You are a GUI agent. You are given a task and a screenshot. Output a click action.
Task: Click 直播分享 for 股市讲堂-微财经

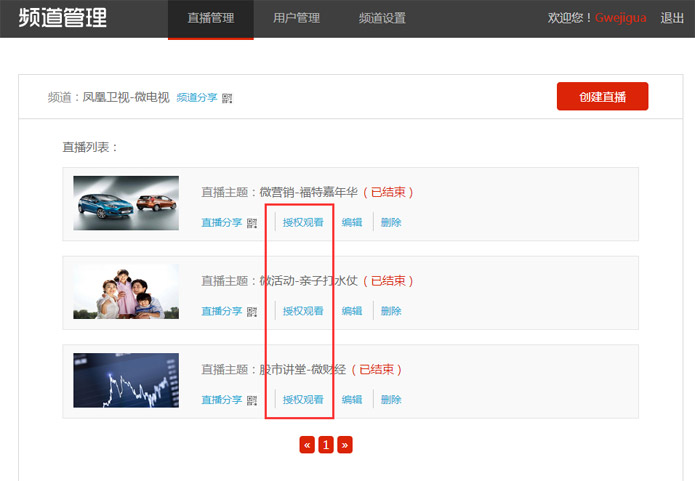[222, 400]
